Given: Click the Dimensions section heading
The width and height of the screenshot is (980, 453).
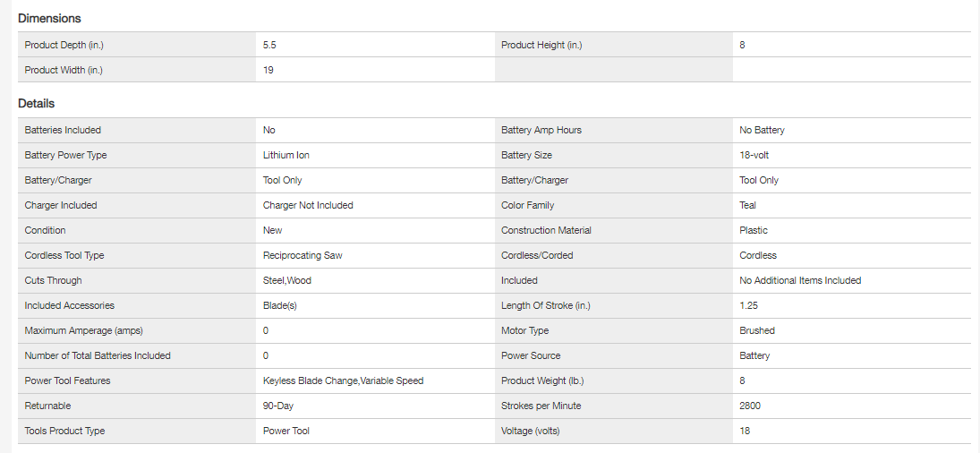Looking at the screenshot, I should (49, 18).
